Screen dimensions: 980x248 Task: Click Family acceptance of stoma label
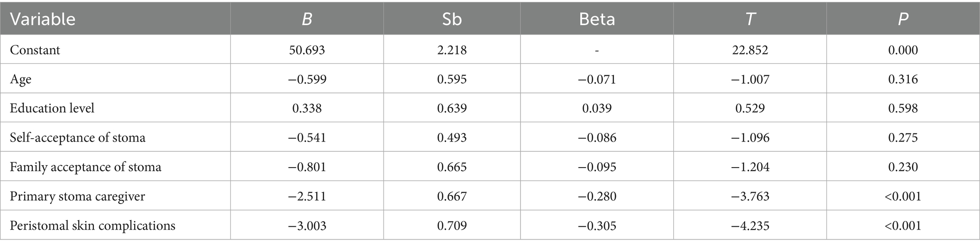pyautogui.click(x=86, y=167)
